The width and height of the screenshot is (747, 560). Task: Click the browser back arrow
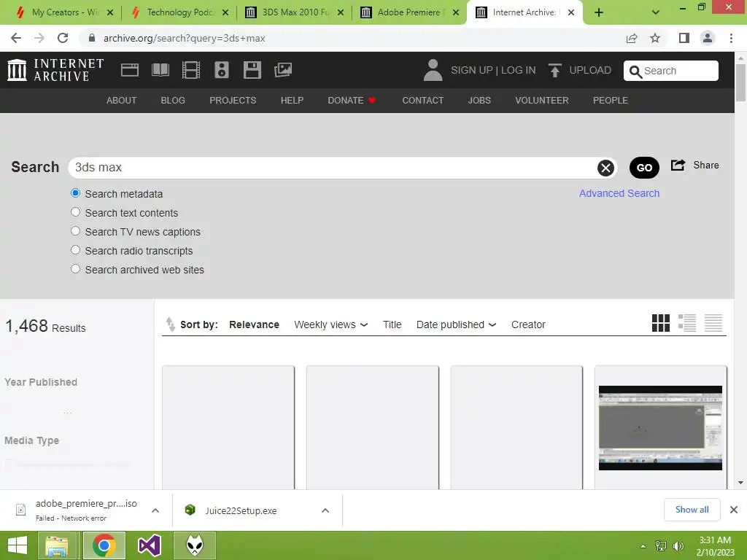pos(16,38)
